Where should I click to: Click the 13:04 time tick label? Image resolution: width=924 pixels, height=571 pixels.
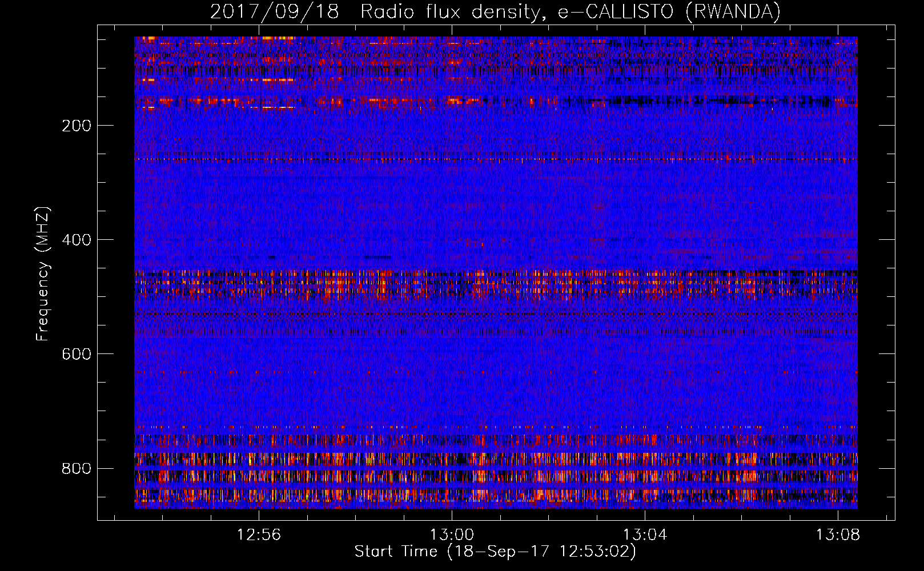pyautogui.click(x=645, y=535)
